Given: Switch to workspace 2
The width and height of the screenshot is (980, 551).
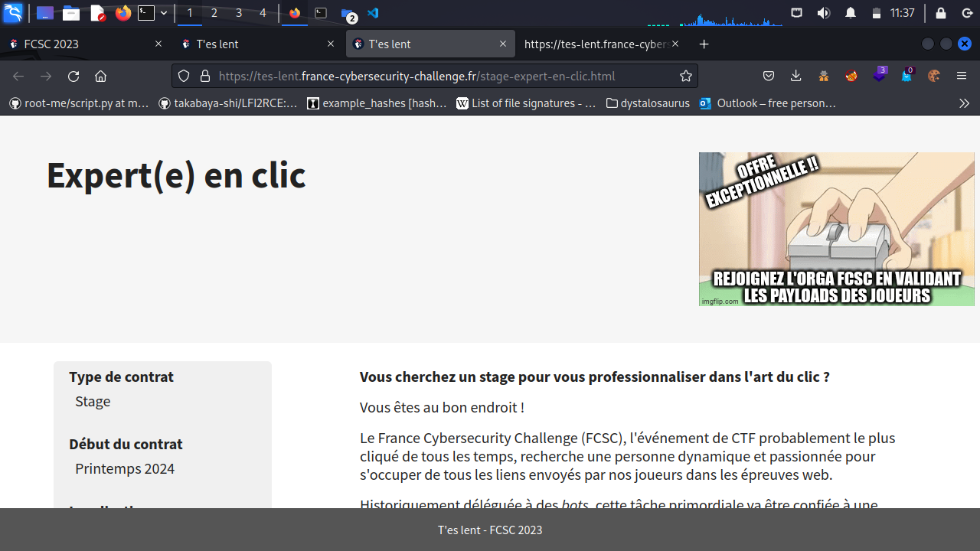Looking at the screenshot, I should coord(214,13).
